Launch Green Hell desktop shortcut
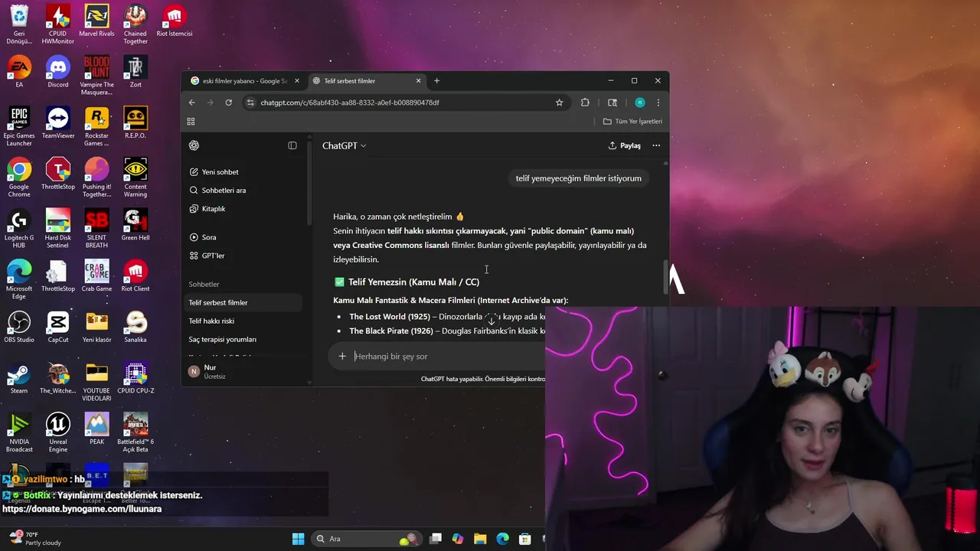The width and height of the screenshot is (980, 551). (136, 225)
